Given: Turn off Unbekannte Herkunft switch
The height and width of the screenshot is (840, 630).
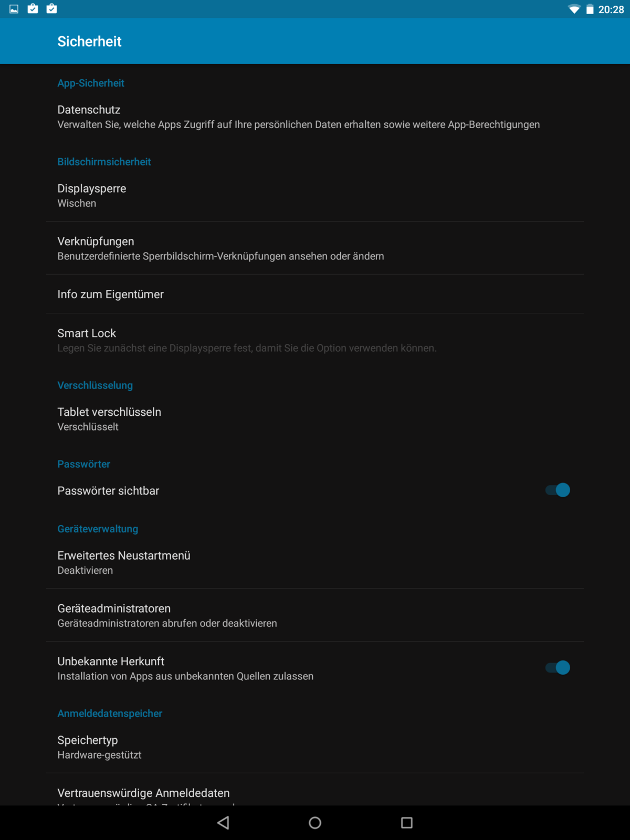Looking at the screenshot, I should click(558, 668).
